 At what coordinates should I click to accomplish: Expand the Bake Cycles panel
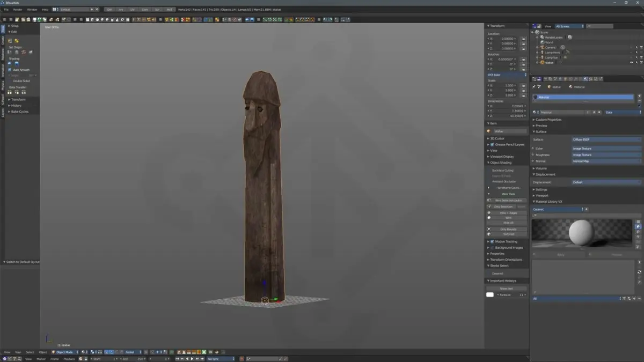(19, 112)
